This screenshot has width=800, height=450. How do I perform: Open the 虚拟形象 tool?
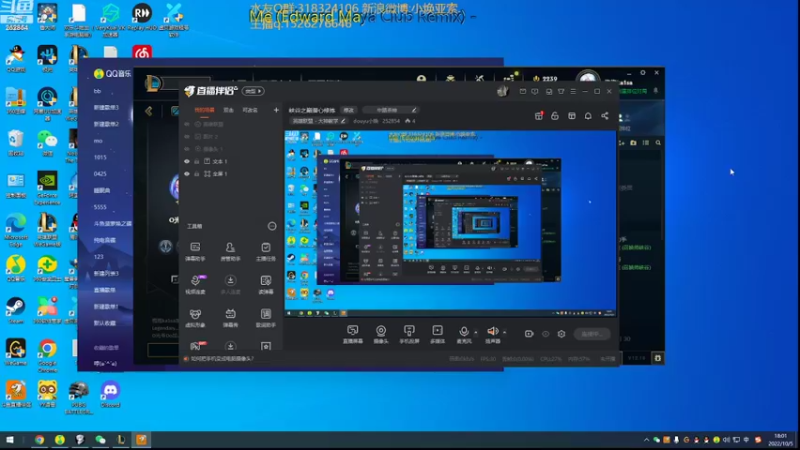point(195,318)
